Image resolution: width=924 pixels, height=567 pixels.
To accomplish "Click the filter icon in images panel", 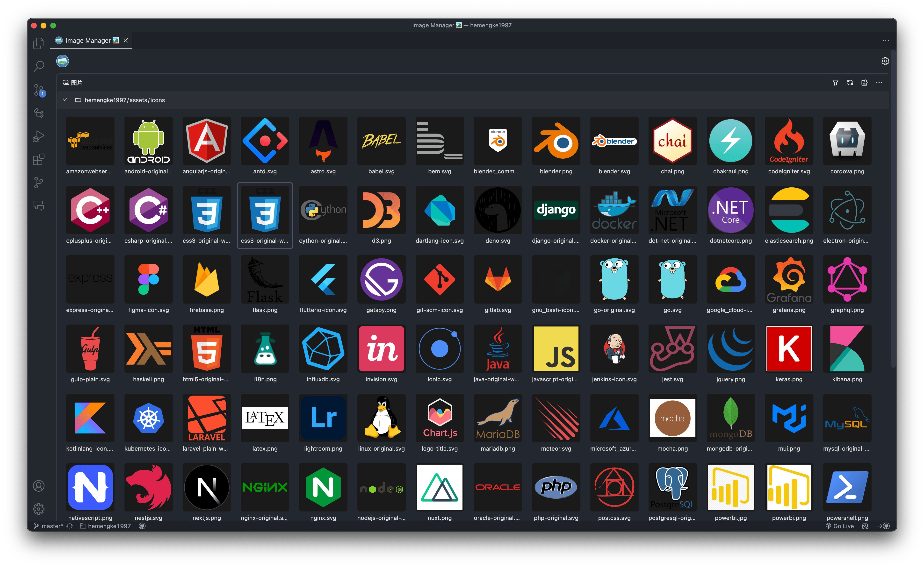I will [835, 83].
